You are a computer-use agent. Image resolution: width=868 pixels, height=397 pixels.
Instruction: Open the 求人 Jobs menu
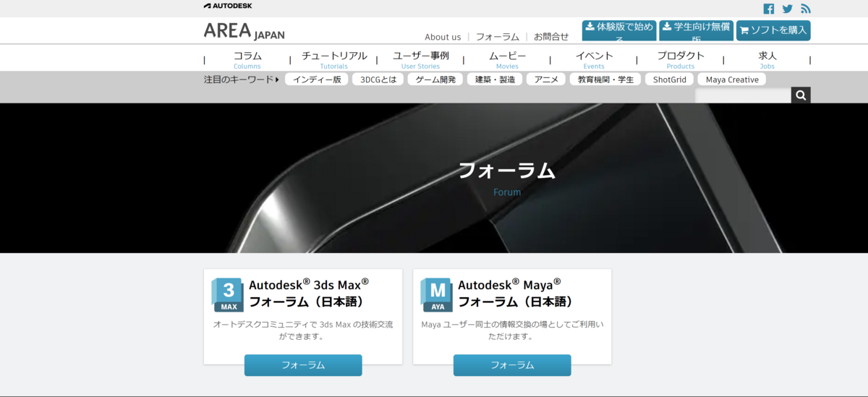click(767, 59)
